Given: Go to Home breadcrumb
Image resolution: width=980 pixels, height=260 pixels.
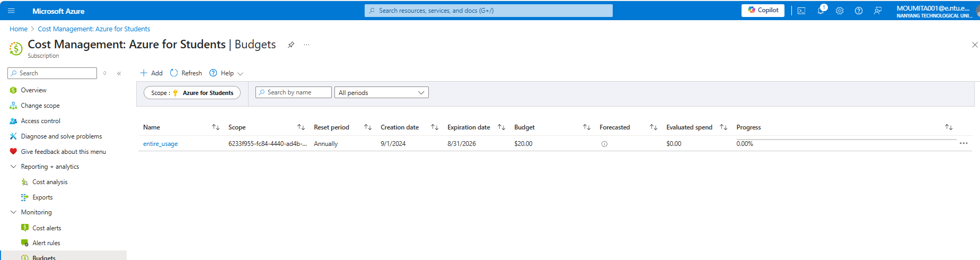Looking at the screenshot, I should coord(19,29).
